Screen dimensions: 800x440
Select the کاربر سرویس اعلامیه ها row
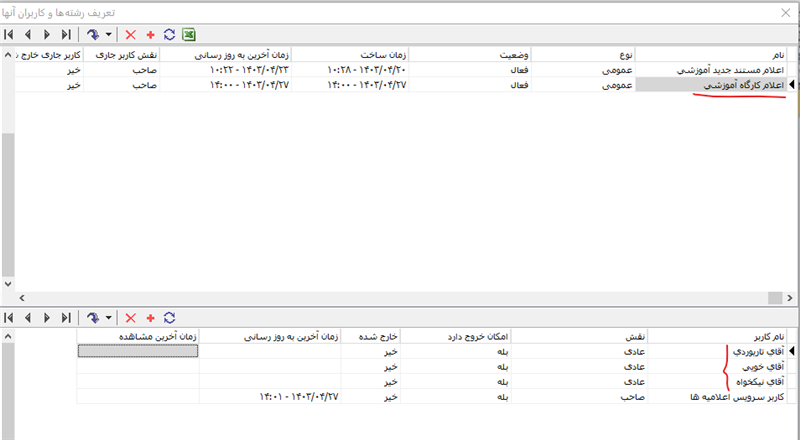pos(728,396)
